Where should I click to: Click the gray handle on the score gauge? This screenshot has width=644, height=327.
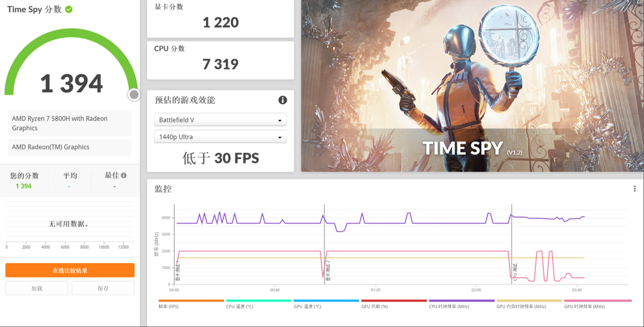133,94
